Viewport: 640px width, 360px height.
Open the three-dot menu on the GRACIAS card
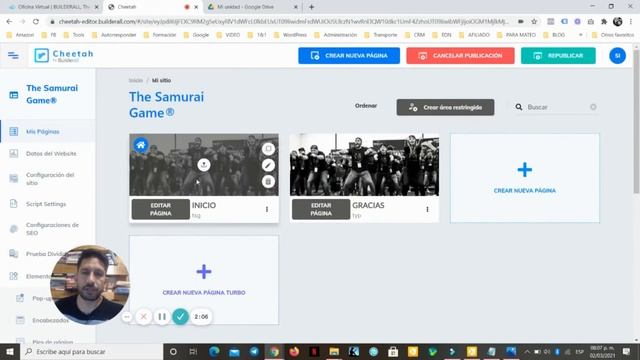click(x=427, y=209)
